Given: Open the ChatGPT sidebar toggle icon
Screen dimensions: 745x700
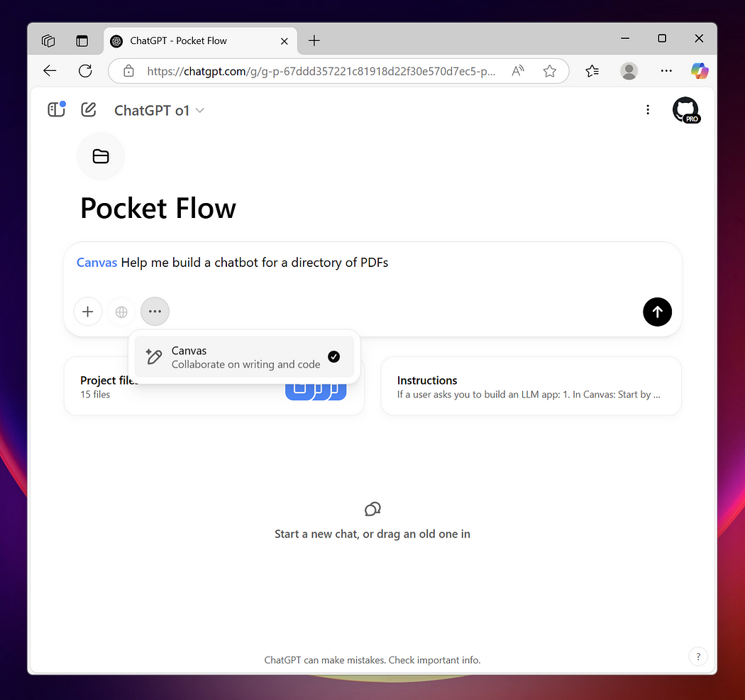Looking at the screenshot, I should click(x=55, y=109).
